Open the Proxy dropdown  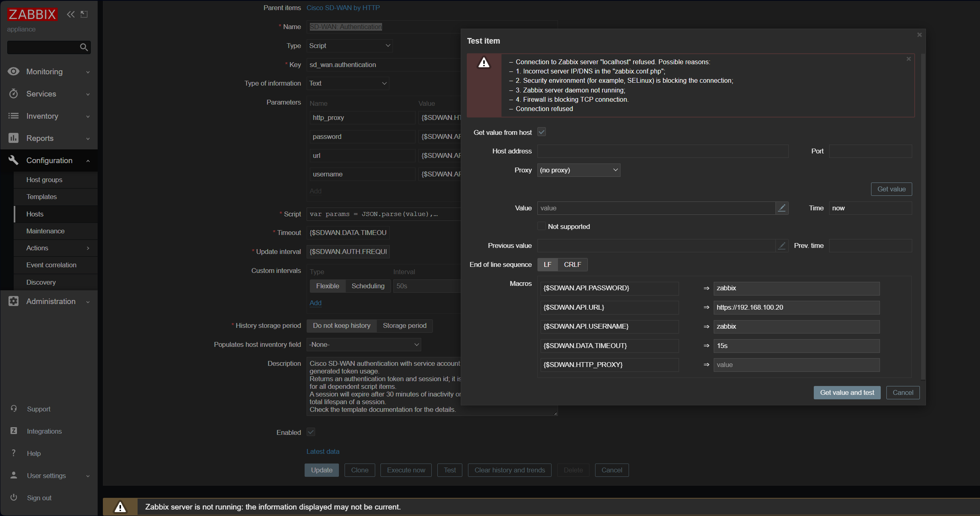pyautogui.click(x=579, y=170)
